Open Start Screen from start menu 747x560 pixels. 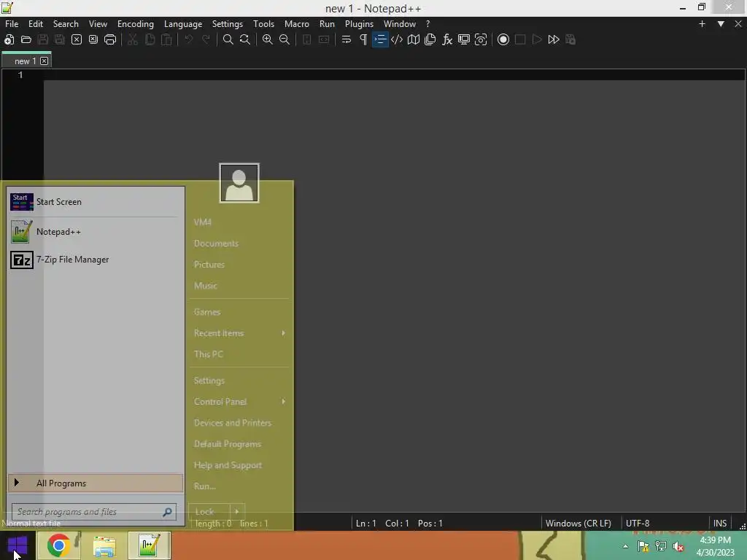click(x=96, y=202)
